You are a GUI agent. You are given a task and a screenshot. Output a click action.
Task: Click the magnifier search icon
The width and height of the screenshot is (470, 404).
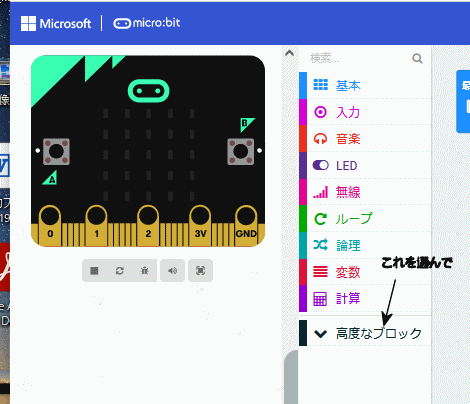417,58
